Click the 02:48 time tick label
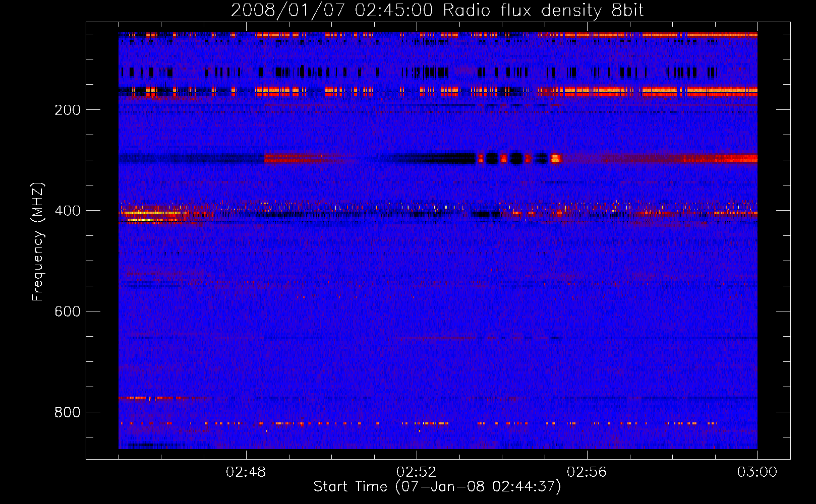816x504 pixels. pos(246,472)
